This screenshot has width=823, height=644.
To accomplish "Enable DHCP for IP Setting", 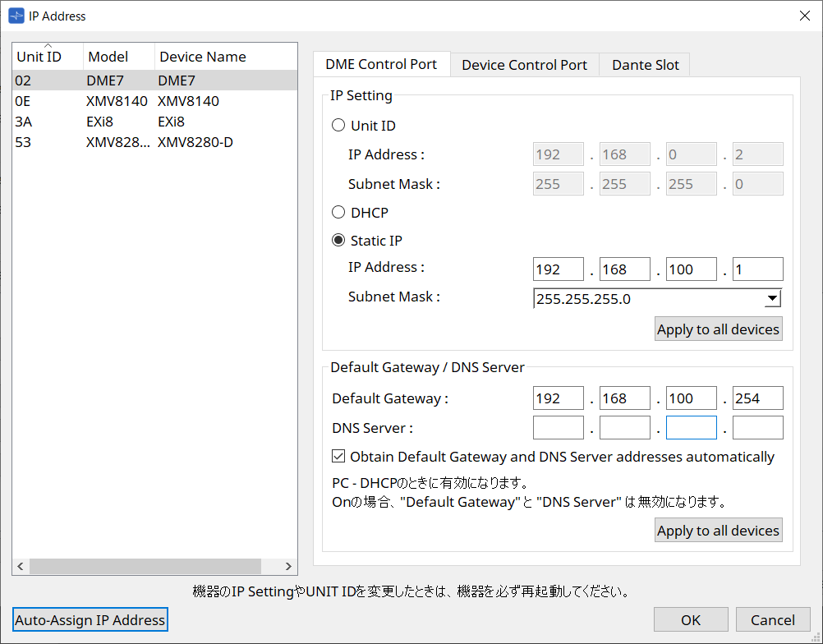I will 338,212.
